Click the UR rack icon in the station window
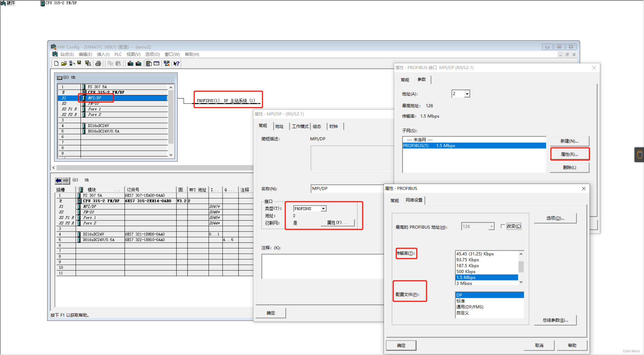This screenshot has height=355, width=644. (60, 78)
